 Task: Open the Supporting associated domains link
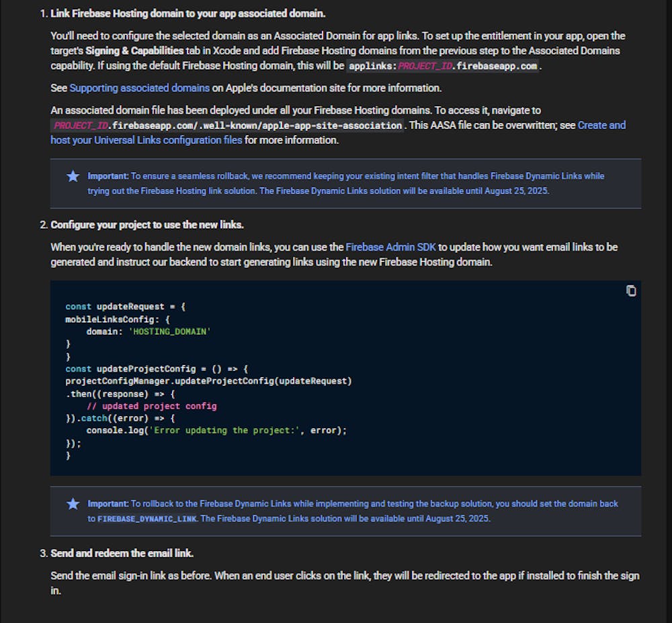point(139,88)
